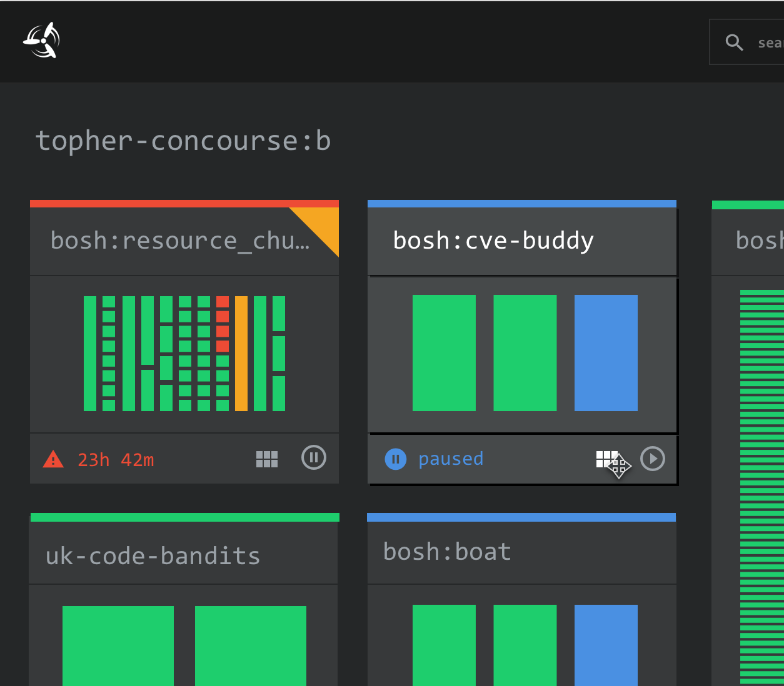
Task: Open the bosh:cve-buddy pipeline by its title
Action: (x=493, y=241)
